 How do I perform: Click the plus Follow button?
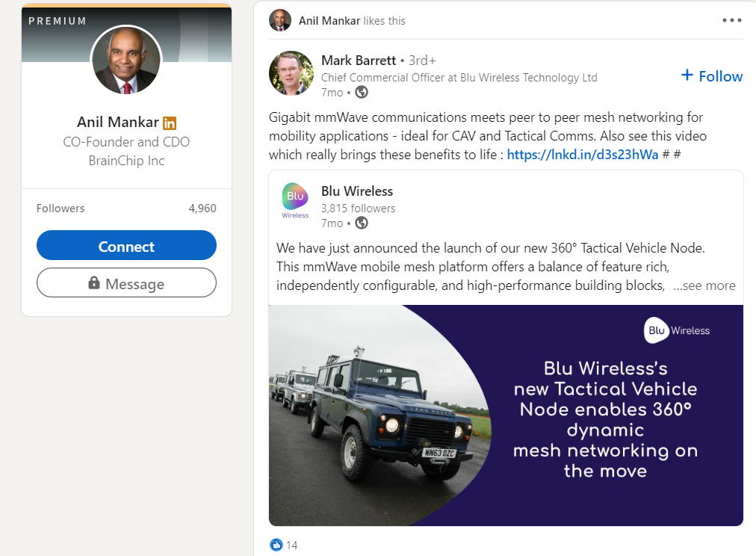pyautogui.click(x=712, y=76)
